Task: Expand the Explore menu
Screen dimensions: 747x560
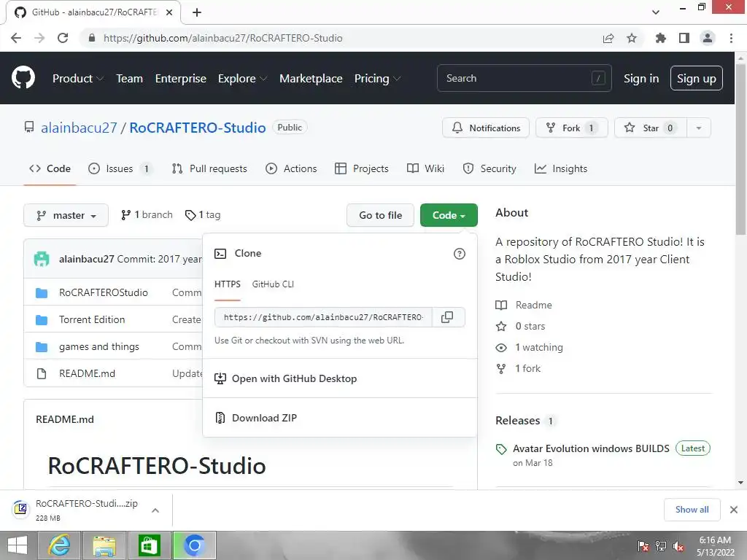Action: click(x=242, y=79)
